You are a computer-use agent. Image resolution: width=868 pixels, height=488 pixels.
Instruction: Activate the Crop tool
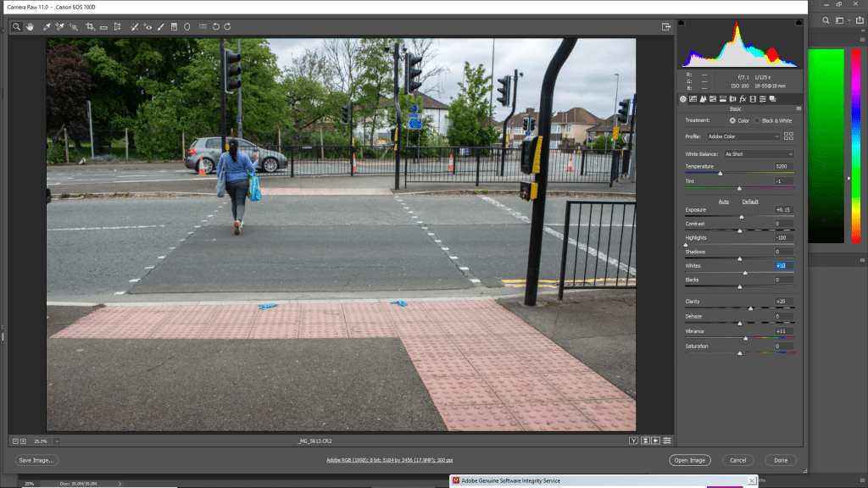click(x=90, y=26)
